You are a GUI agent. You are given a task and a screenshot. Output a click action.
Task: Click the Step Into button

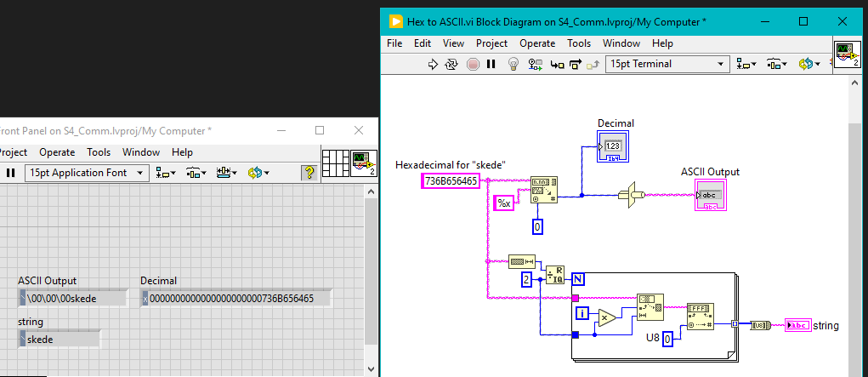click(558, 64)
